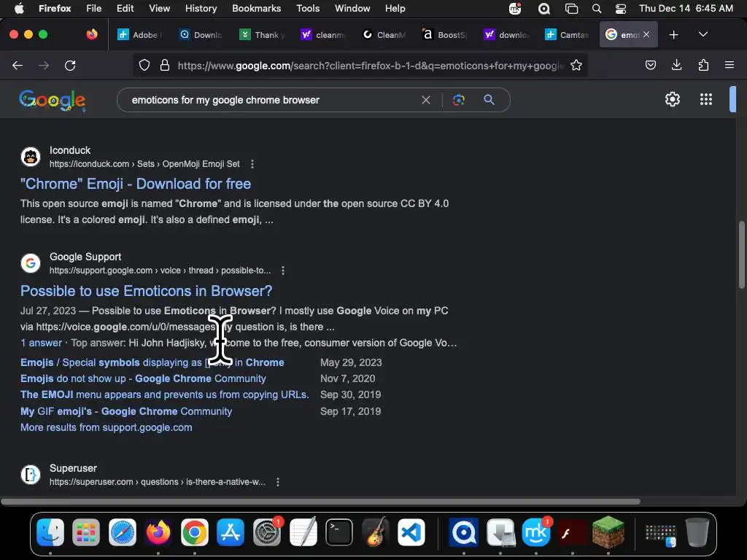Bookmark this page with the star icon

coord(576,65)
